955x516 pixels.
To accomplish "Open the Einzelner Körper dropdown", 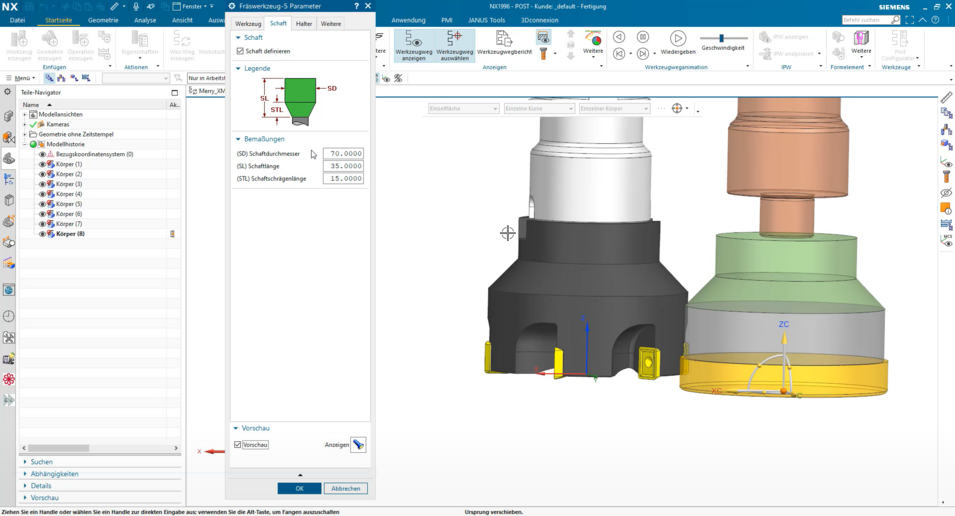I will coord(613,108).
